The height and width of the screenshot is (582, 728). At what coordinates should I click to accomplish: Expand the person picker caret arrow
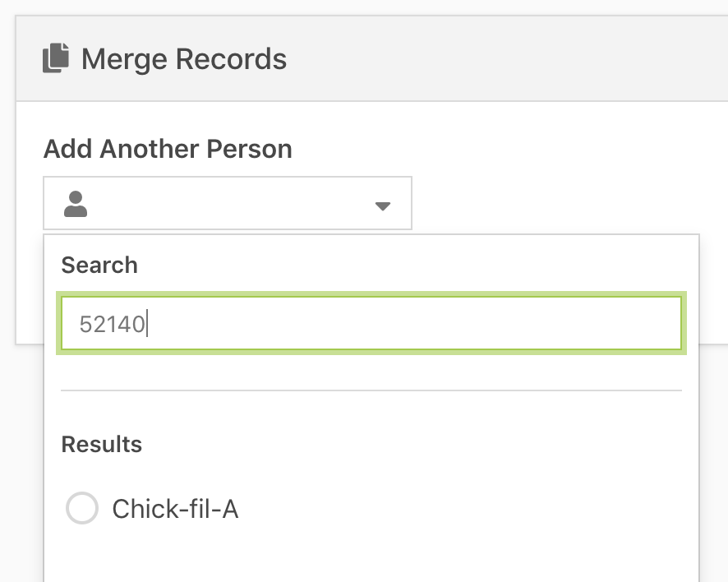click(383, 206)
